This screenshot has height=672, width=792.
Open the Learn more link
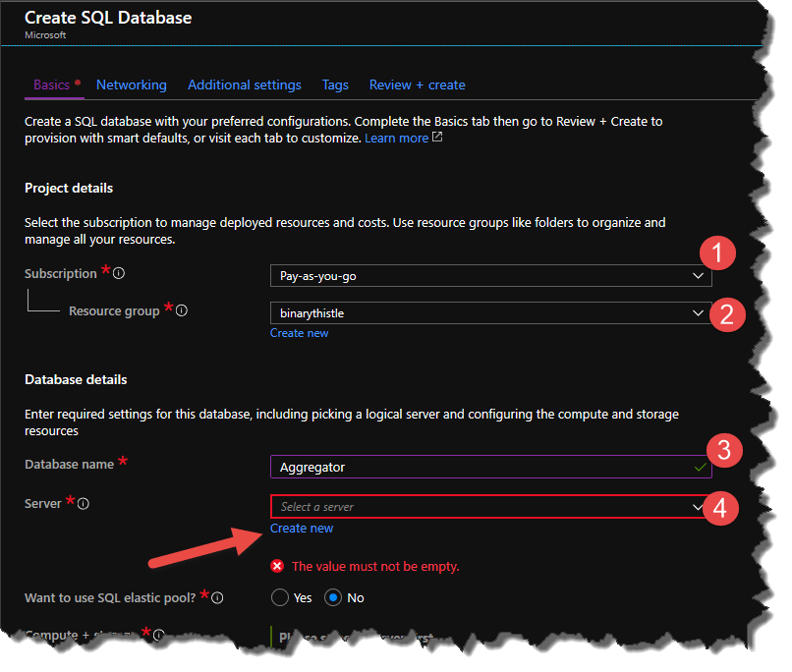395,139
